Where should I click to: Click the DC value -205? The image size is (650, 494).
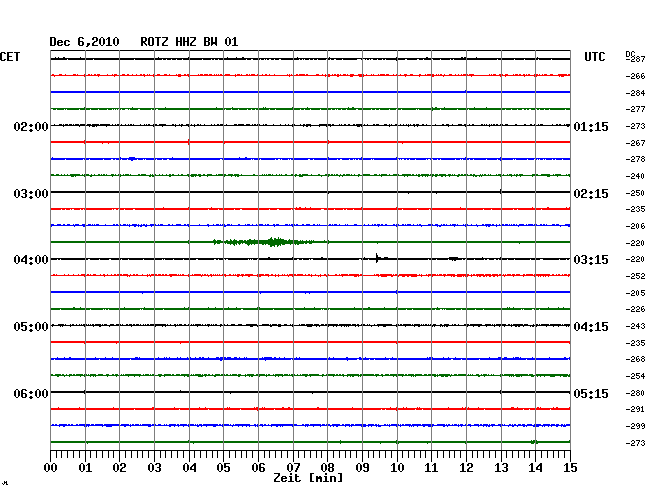pos(635,293)
